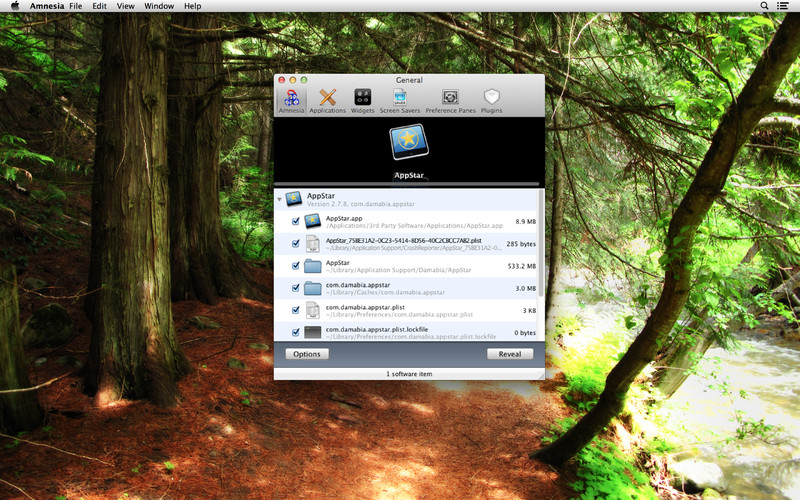
Task: Open the Amnesia application menu
Action: point(46,6)
